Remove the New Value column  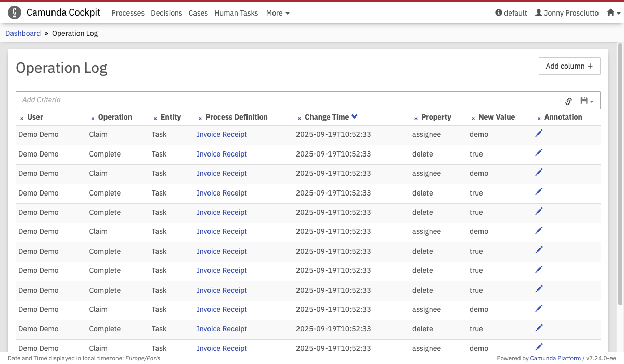[473, 119]
